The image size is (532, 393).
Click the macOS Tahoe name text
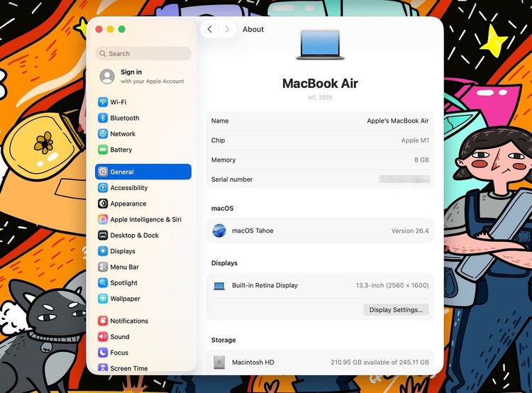pyautogui.click(x=253, y=231)
